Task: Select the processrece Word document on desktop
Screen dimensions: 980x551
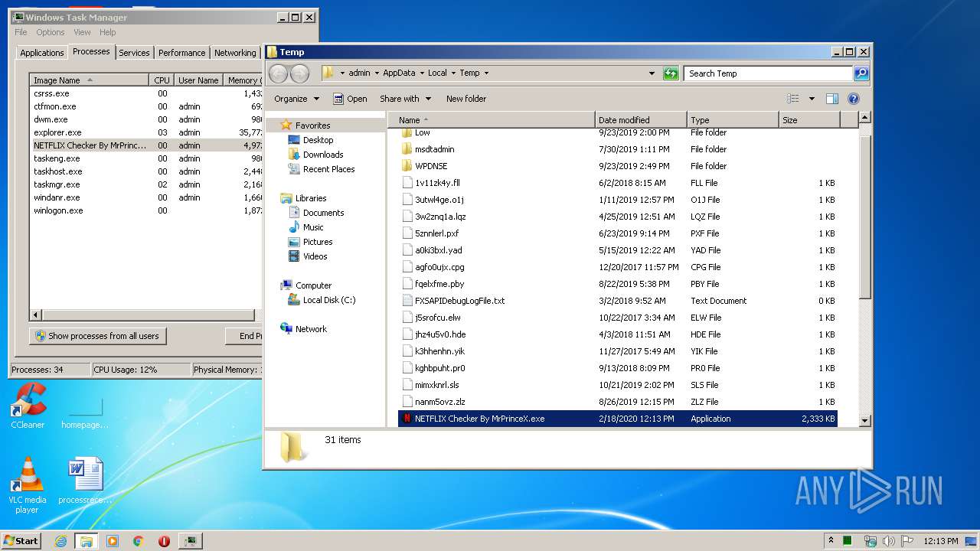Action: tap(85, 481)
